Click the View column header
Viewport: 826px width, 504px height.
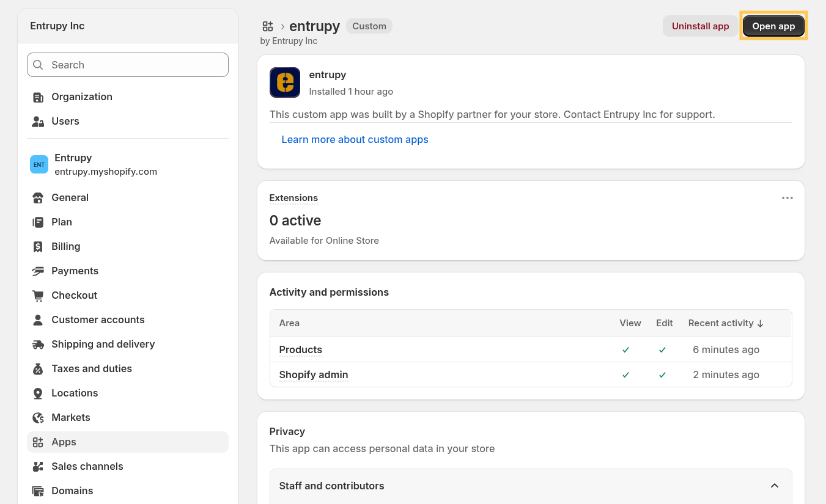tap(630, 323)
